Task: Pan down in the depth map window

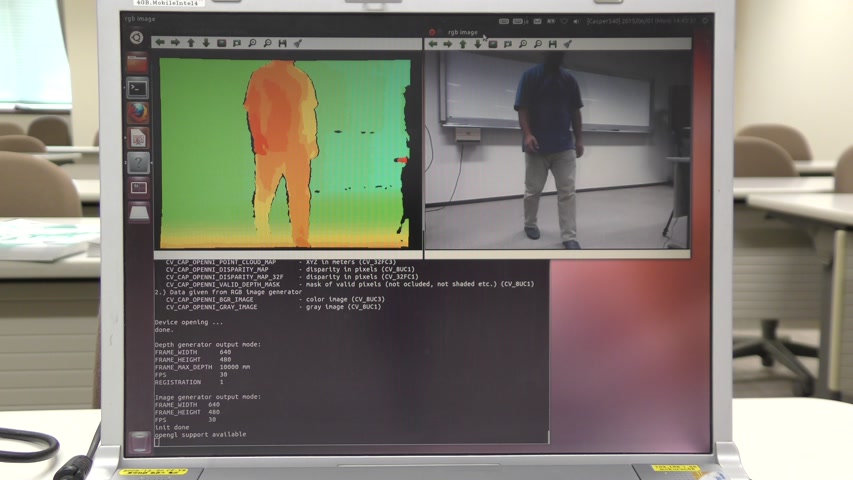Action: tap(206, 42)
